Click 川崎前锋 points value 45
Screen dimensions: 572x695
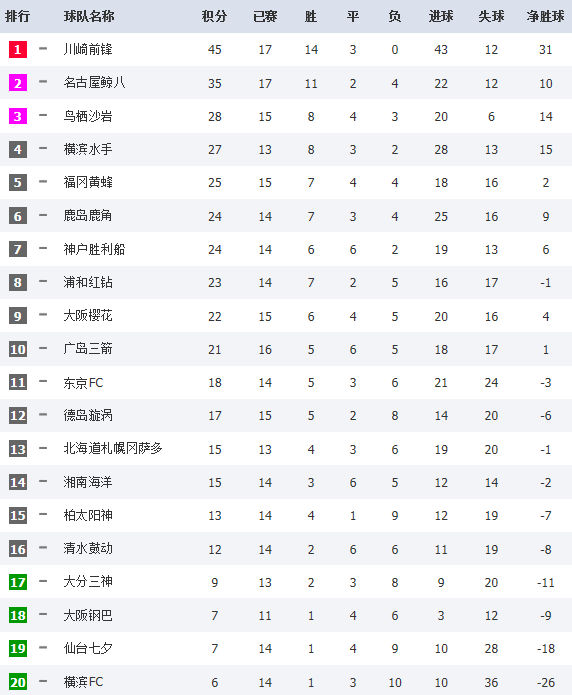tap(215, 50)
